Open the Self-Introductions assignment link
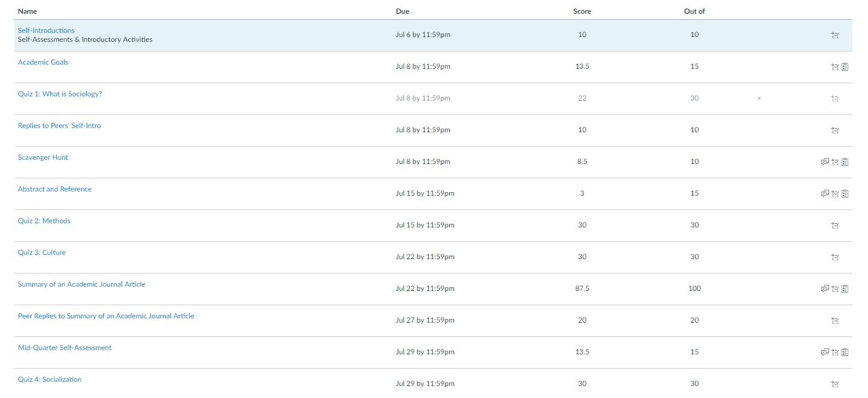868x398 pixels. tap(46, 31)
